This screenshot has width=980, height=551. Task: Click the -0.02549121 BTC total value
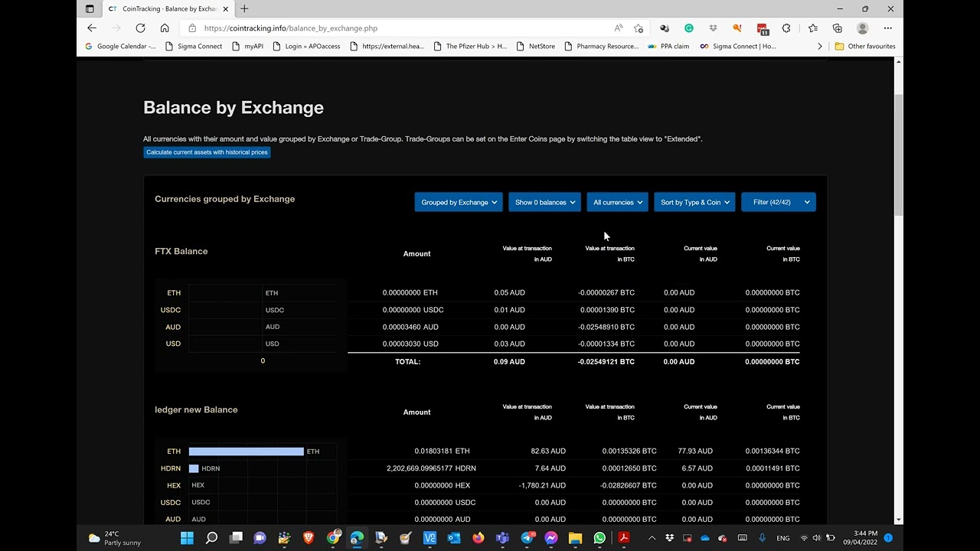pos(606,361)
